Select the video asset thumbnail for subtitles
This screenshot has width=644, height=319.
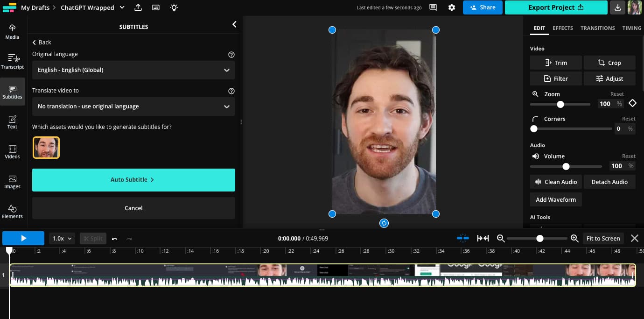[x=46, y=148]
